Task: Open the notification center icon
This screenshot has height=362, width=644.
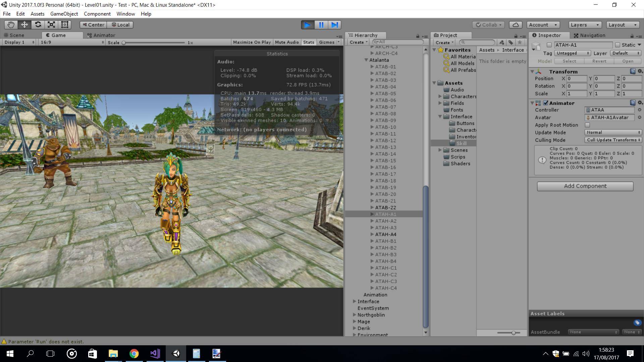Action: (630, 354)
